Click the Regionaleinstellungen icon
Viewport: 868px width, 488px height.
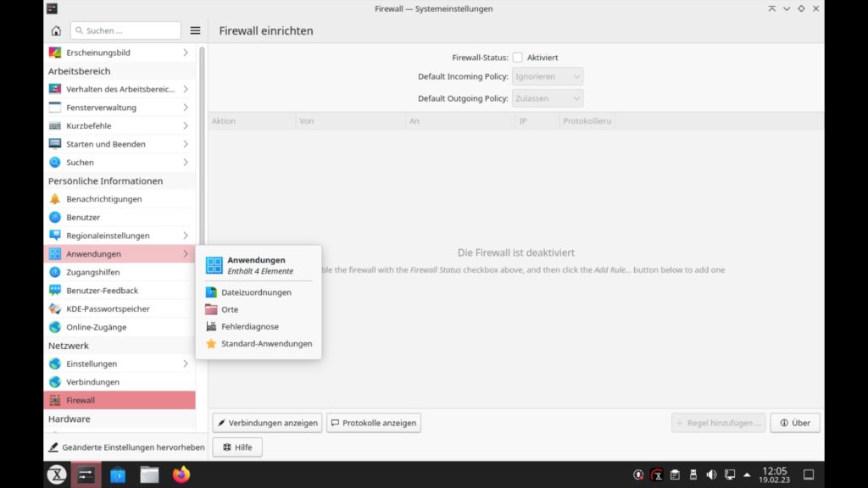pyautogui.click(x=55, y=236)
